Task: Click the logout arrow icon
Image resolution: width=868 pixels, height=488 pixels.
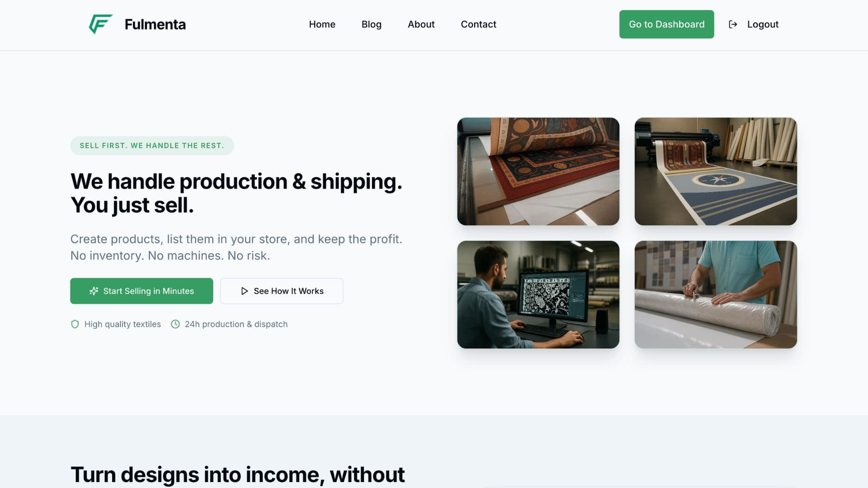Action: pyautogui.click(x=733, y=24)
